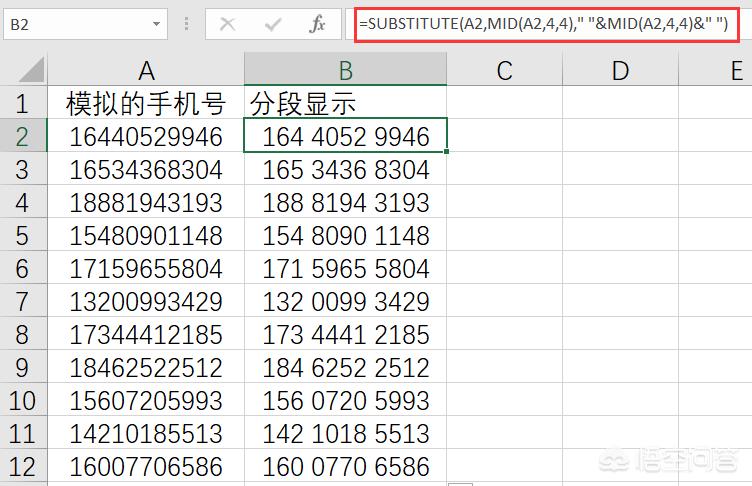Select row 1 header
This screenshot has height=486, width=752.
[x=23, y=102]
